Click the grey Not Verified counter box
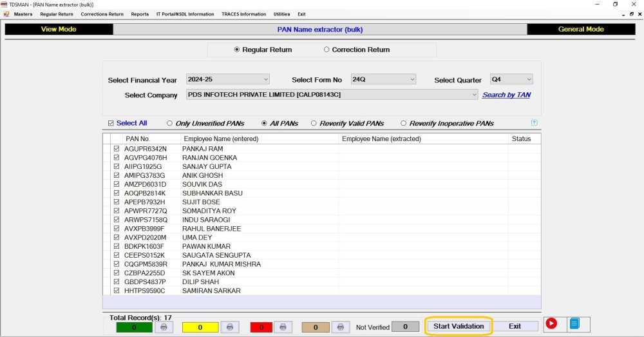The height and width of the screenshot is (337, 644). [x=405, y=327]
